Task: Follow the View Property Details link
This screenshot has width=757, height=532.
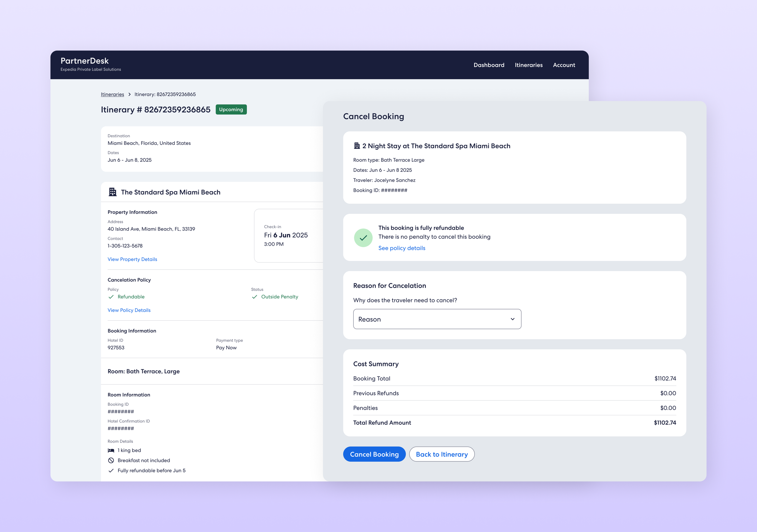Action: tap(132, 259)
